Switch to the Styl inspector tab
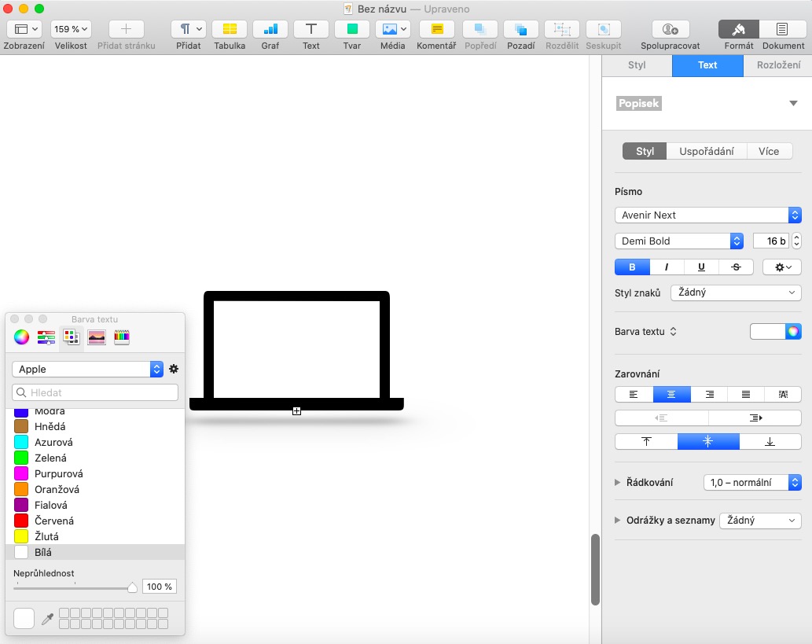This screenshot has height=644, width=812. (637, 64)
